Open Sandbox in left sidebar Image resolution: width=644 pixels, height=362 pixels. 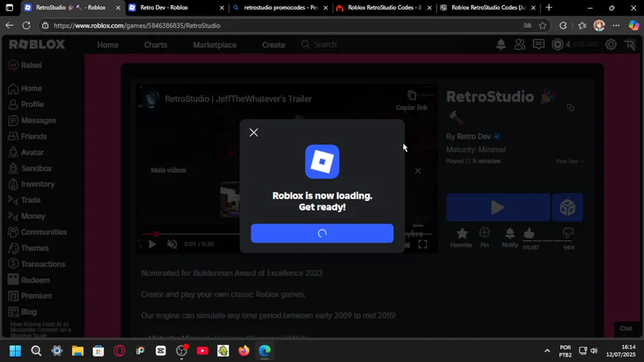[30, 168]
